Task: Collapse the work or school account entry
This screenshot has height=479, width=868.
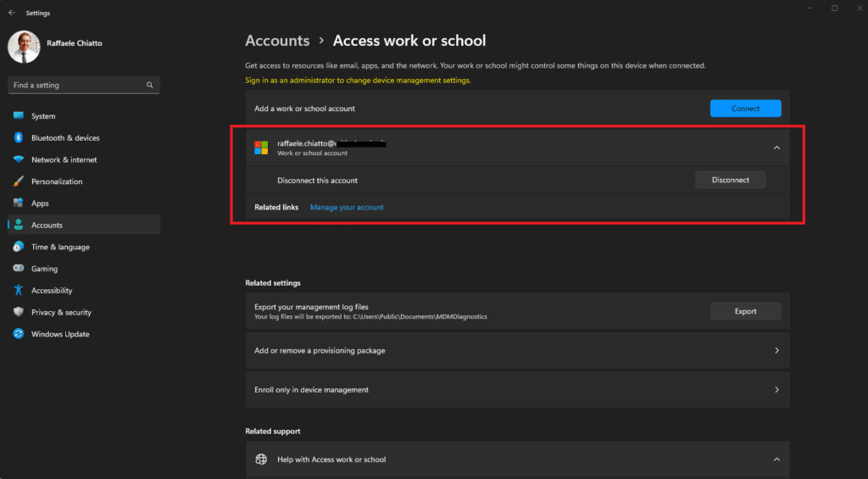Action: click(776, 148)
